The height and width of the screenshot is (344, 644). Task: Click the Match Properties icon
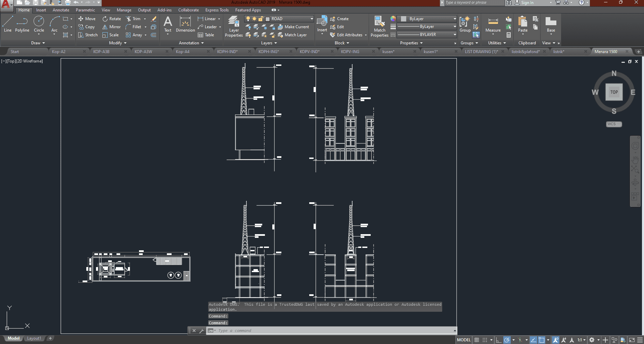(379, 26)
